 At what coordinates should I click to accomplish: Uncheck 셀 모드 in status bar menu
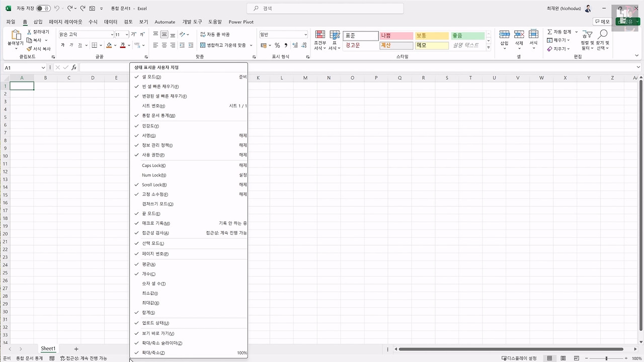tap(189, 77)
